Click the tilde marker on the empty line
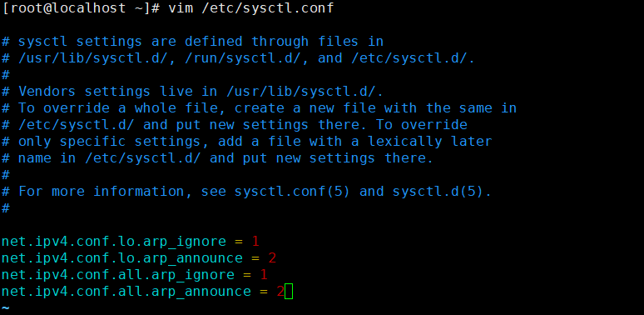Screen dimensions: 644x315 tap(5, 307)
